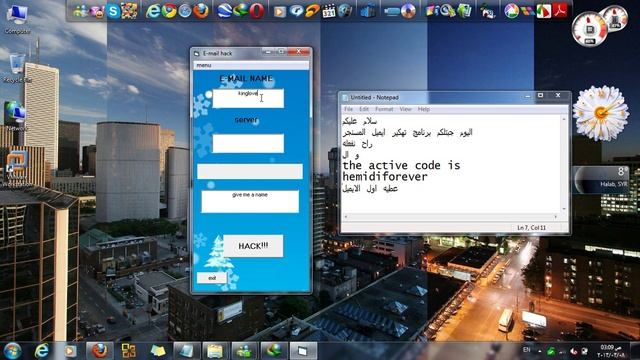Click the Untitled - Notepad title bar

tap(433, 97)
